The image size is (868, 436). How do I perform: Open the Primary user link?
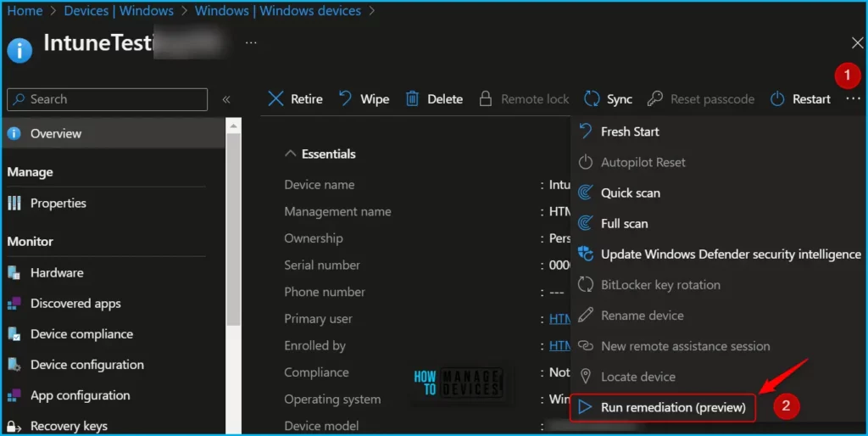point(559,319)
